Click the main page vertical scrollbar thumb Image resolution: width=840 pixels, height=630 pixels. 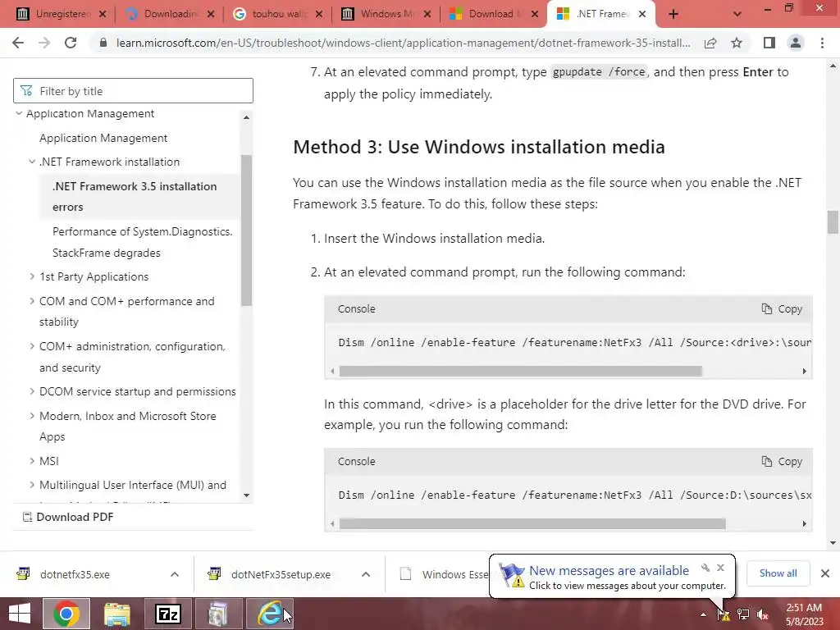pyautogui.click(x=833, y=221)
